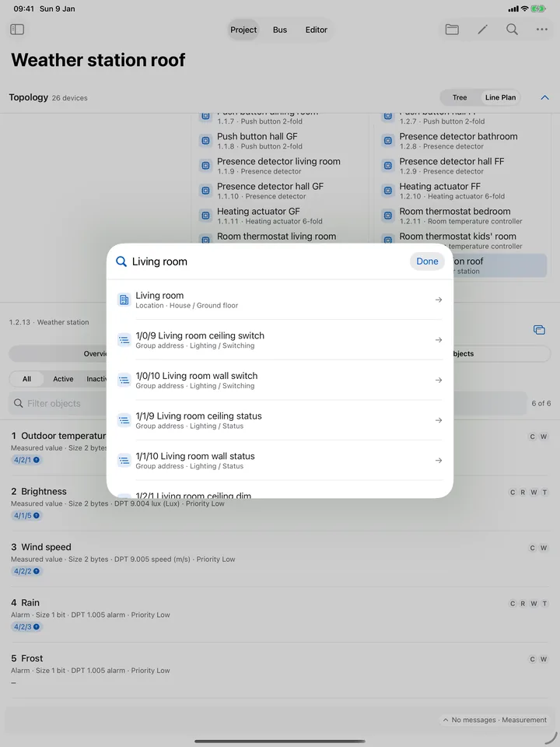The height and width of the screenshot is (747, 560).
Task: Click device icon of Heating actuator GF
Action: (205, 216)
